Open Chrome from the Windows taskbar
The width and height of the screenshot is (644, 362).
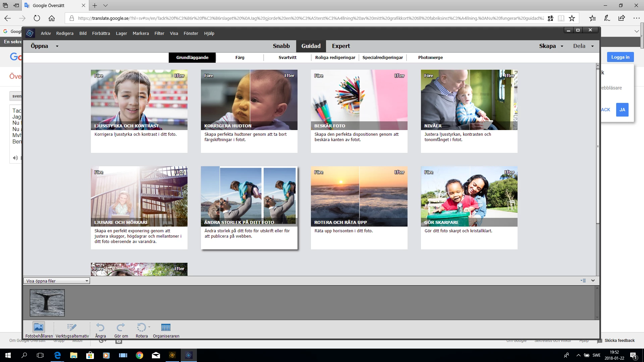140,355
